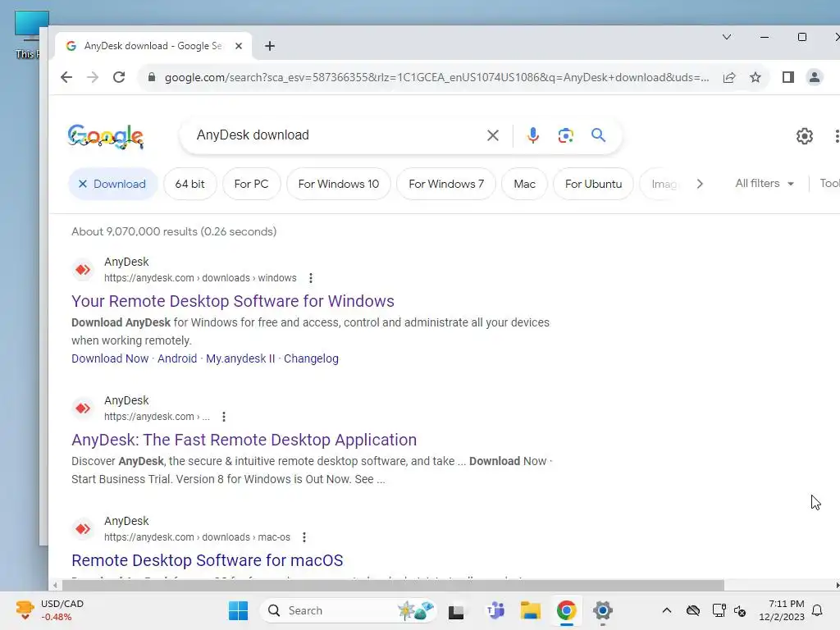The image size is (840, 630).
Task: Open the Windows Start menu
Action: coord(239,610)
